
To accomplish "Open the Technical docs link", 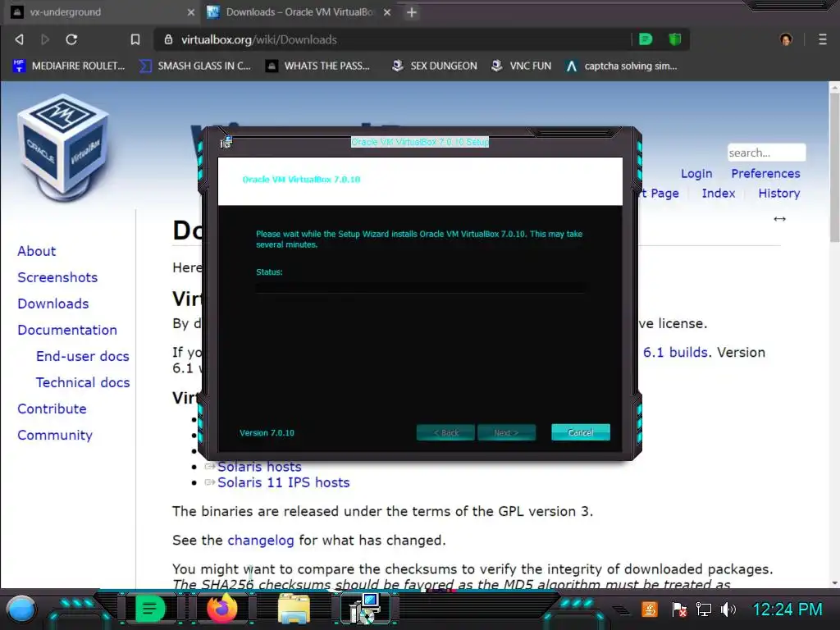I will 83,382.
